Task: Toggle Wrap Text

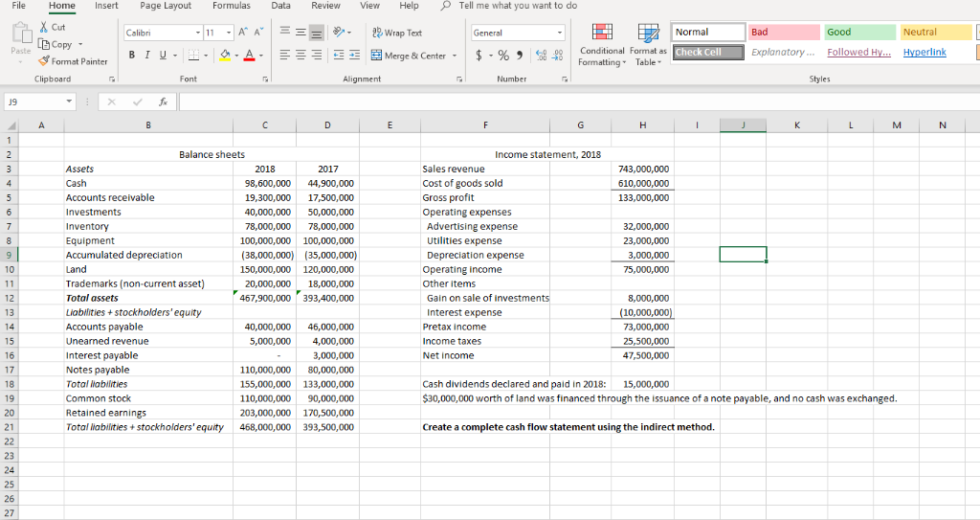Action: pyautogui.click(x=397, y=33)
